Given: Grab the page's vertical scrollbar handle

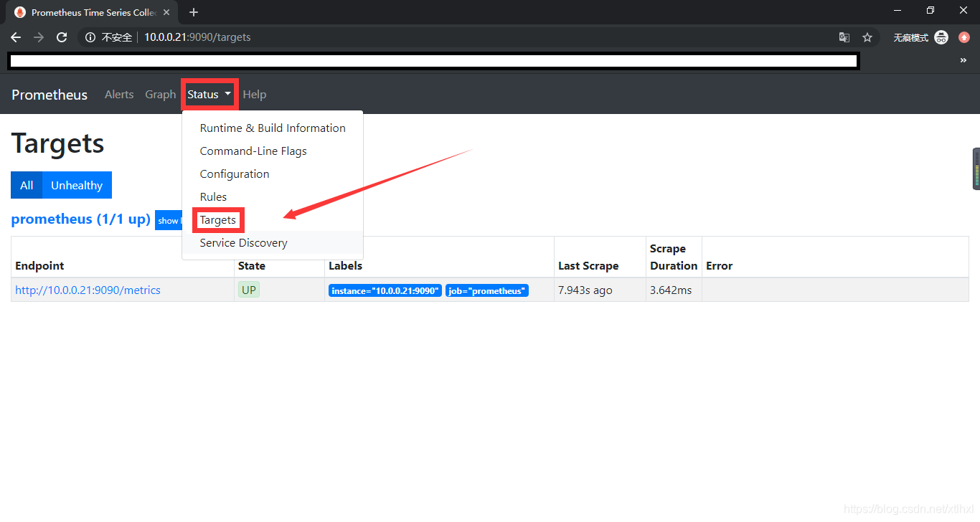Looking at the screenshot, I should 976,169.
